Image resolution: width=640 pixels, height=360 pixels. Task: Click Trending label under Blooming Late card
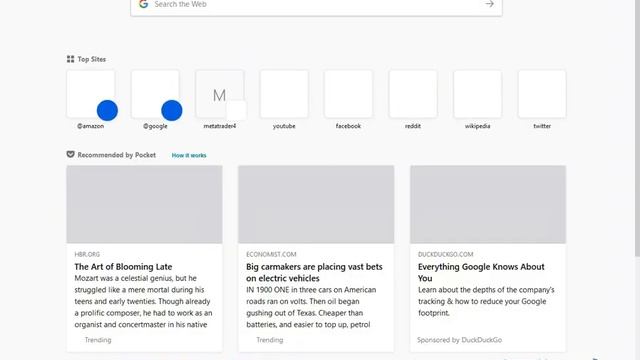pyautogui.click(x=98, y=340)
